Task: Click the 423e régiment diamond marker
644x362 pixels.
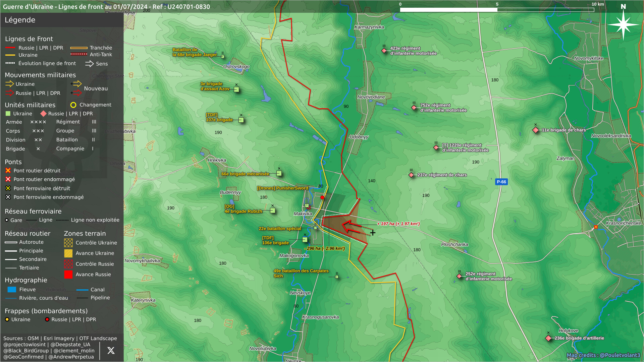Action: click(384, 51)
